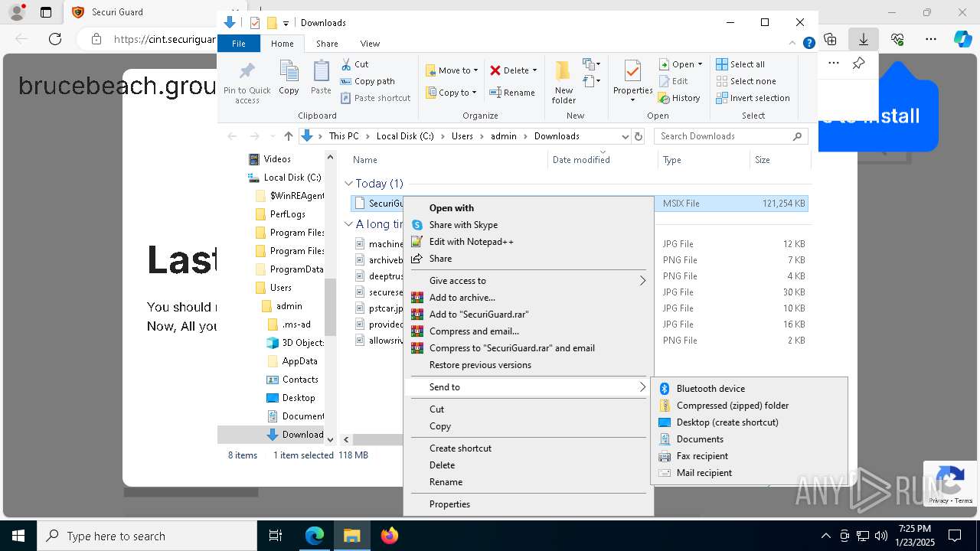The height and width of the screenshot is (551, 980).
Task: Choose Create shortcut in context menu
Action: point(528,448)
